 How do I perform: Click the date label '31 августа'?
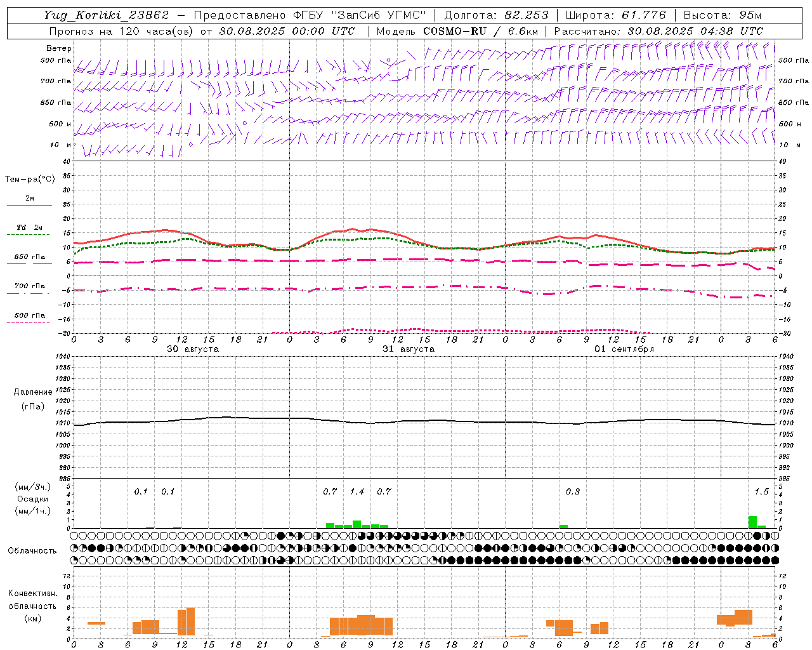(x=409, y=349)
